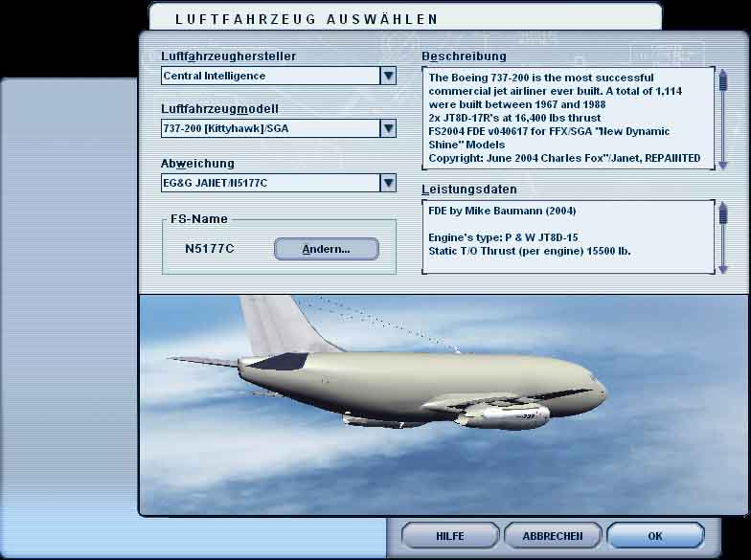Open the Luftfahrzeugmodell dropdown arrow

(x=389, y=128)
